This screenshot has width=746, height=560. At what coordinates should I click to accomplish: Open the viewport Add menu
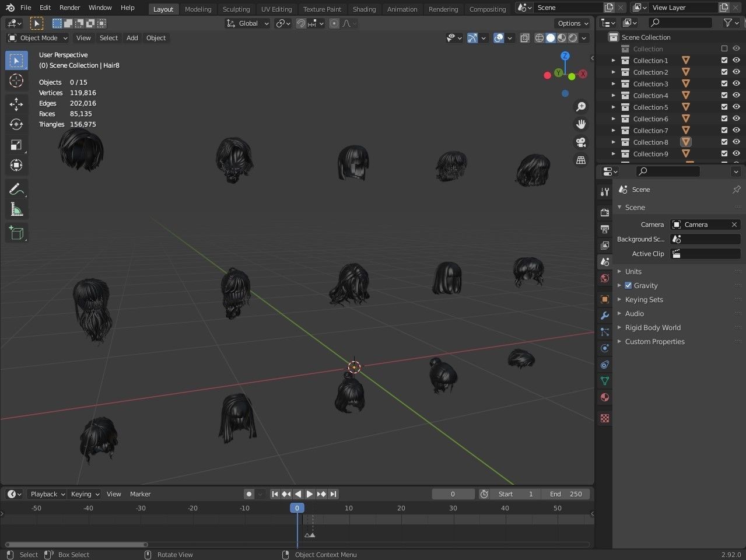click(x=132, y=38)
